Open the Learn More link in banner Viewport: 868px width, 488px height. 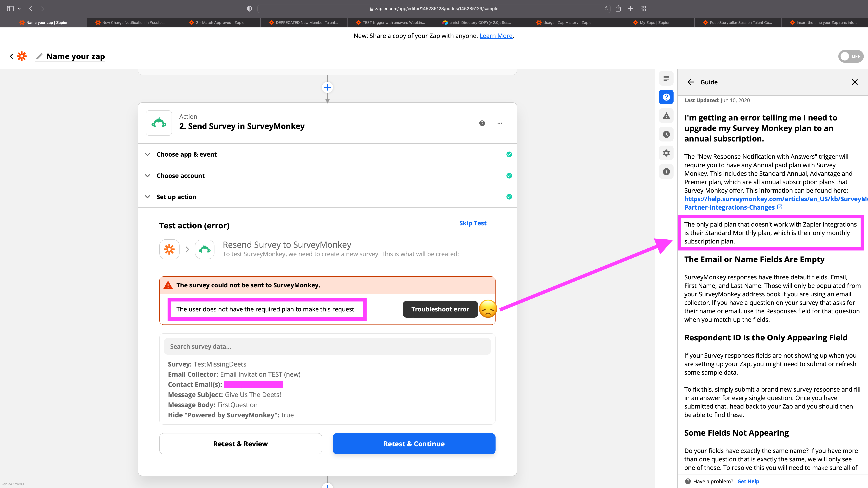pyautogui.click(x=496, y=36)
